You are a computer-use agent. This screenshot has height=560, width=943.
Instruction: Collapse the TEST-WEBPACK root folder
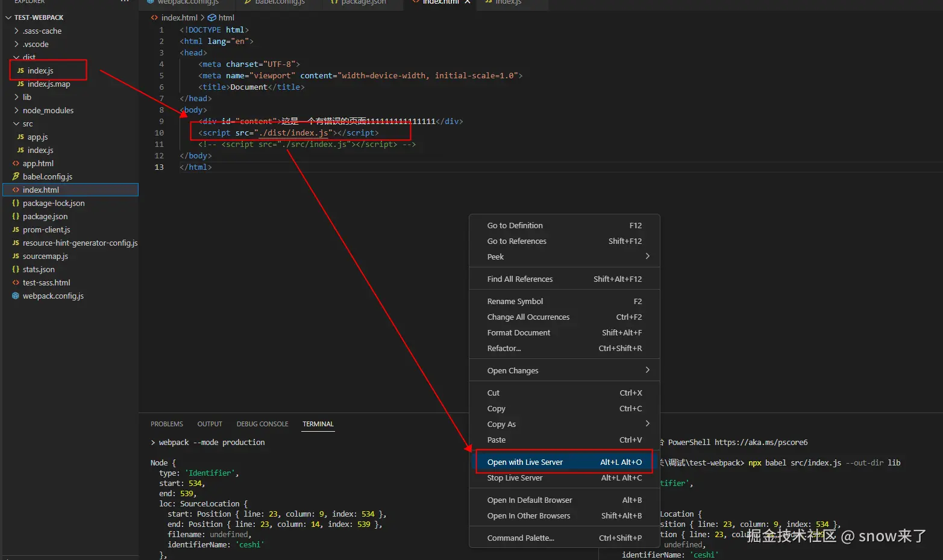[x=39, y=17]
